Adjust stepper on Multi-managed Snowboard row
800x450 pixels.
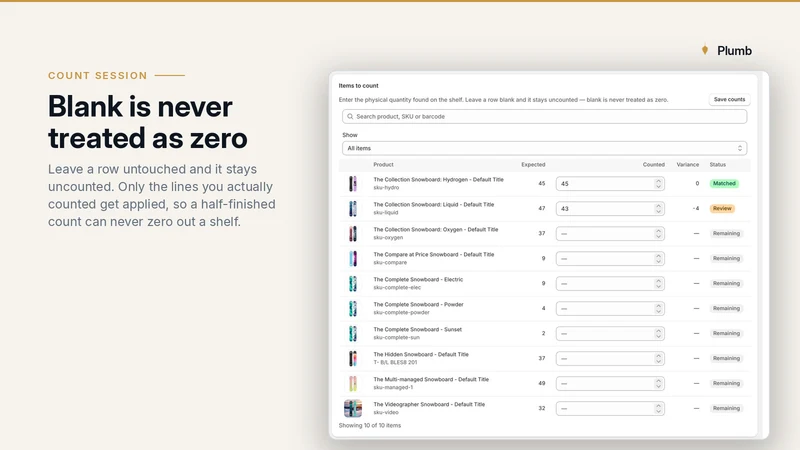658,384
